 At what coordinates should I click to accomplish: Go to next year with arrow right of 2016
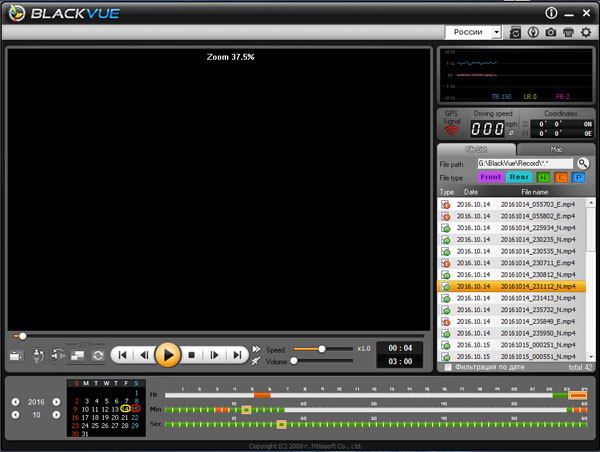click(x=56, y=402)
